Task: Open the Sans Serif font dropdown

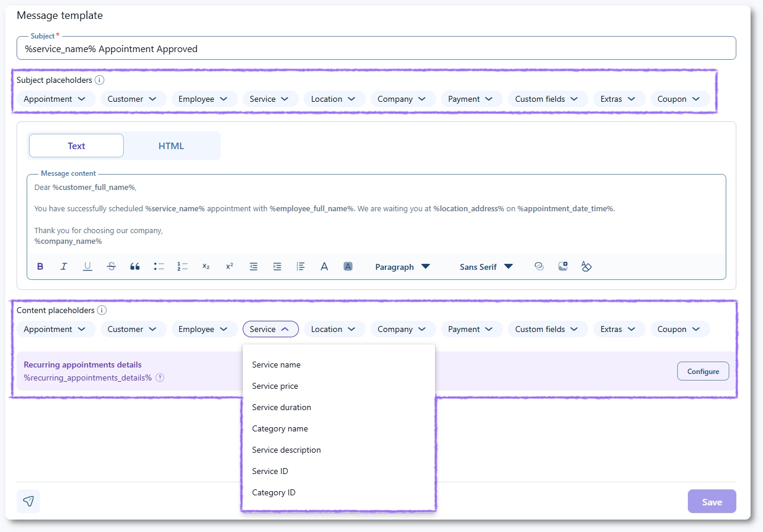Action: point(486,267)
